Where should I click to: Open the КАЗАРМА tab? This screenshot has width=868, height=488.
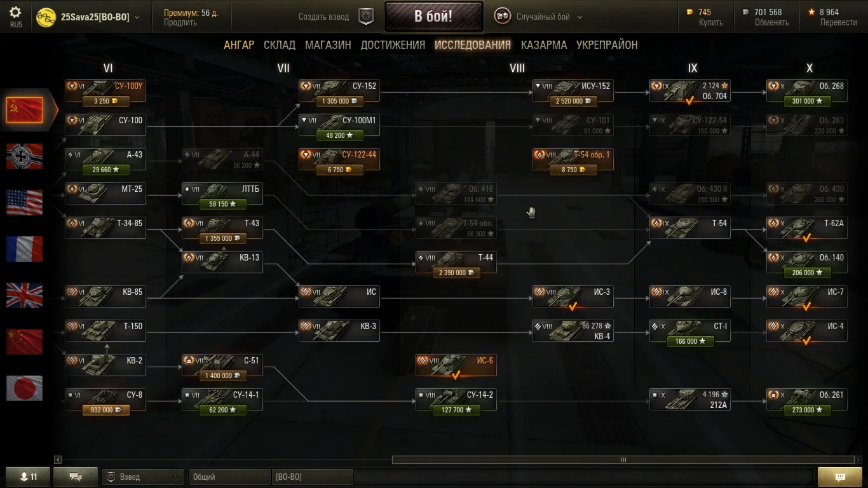click(x=544, y=45)
